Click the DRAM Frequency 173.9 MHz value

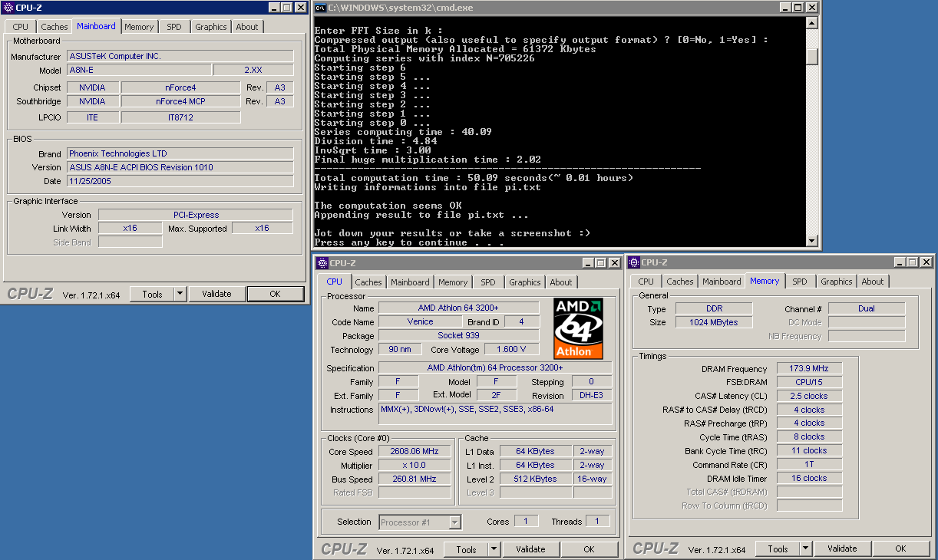(809, 369)
